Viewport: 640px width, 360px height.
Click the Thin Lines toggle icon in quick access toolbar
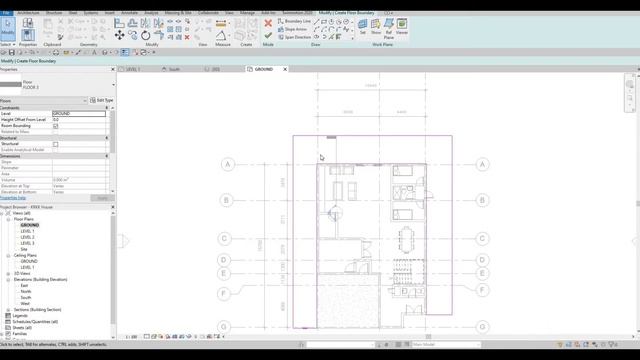125,53
